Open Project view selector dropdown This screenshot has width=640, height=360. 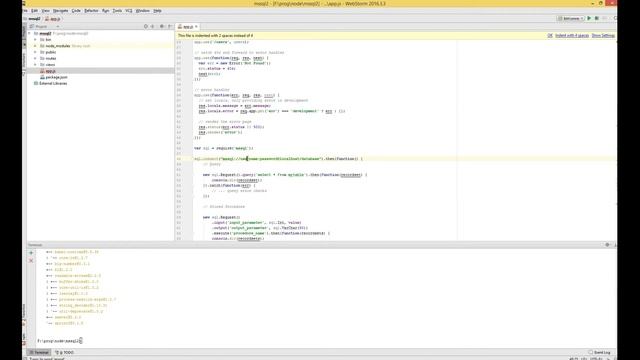tap(45, 27)
